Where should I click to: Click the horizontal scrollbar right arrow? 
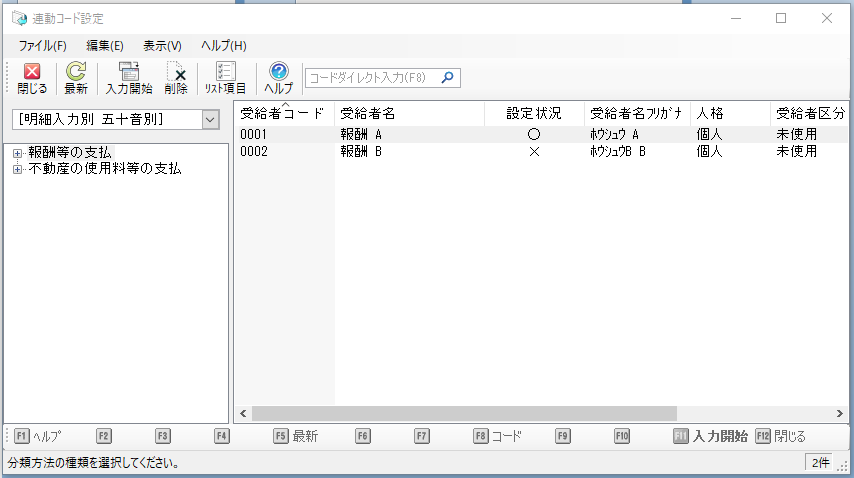click(839, 413)
